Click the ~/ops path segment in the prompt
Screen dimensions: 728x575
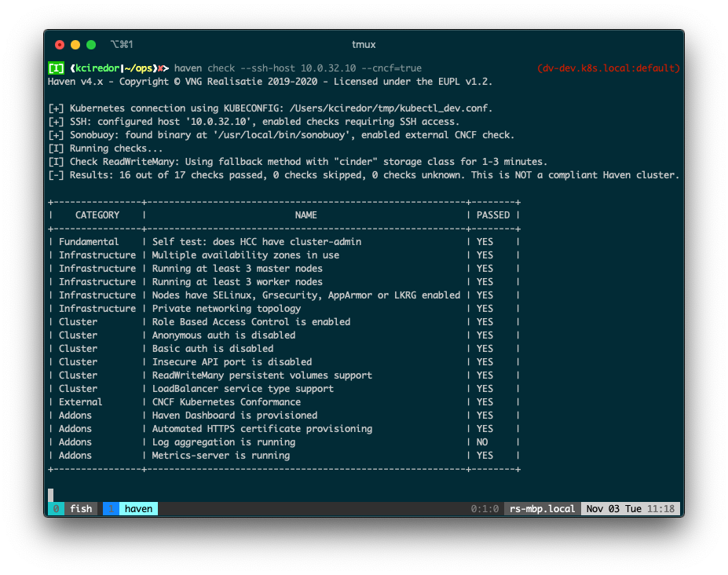pyautogui.click(x=137, y=68)
